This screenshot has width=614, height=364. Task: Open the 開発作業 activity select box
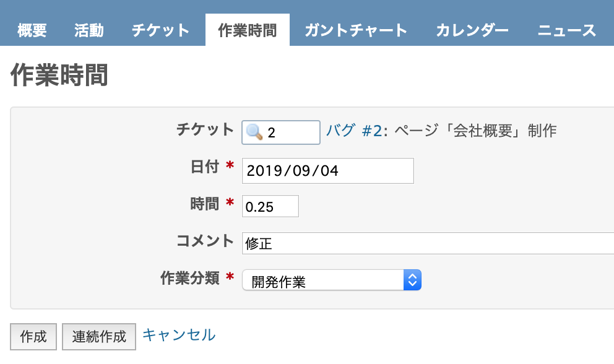332,280
